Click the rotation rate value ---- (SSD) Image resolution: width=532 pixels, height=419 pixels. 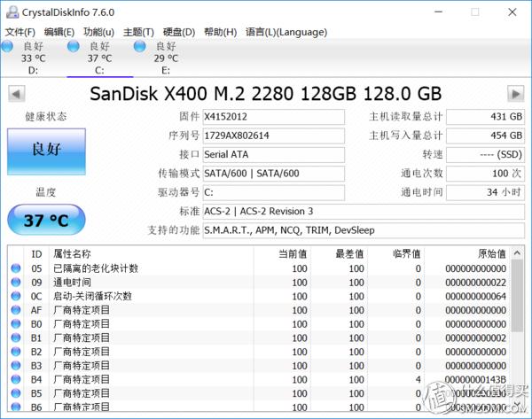click(485, 155)
